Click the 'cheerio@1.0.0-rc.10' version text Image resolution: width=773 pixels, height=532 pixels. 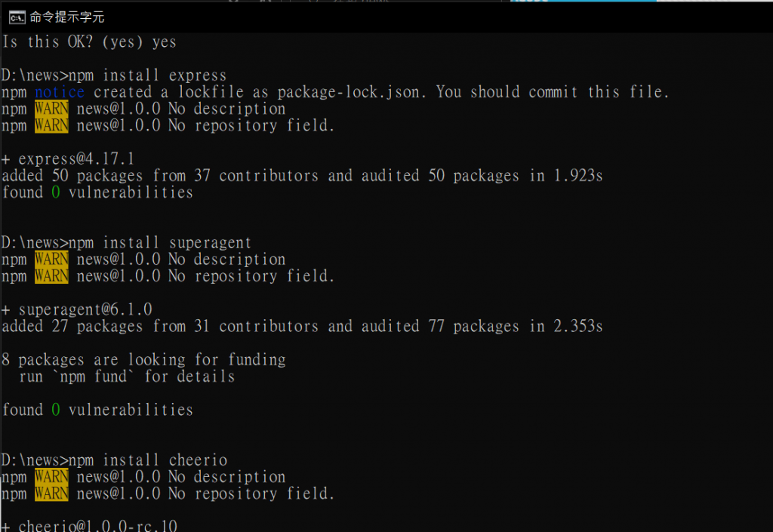coord(97,526)
